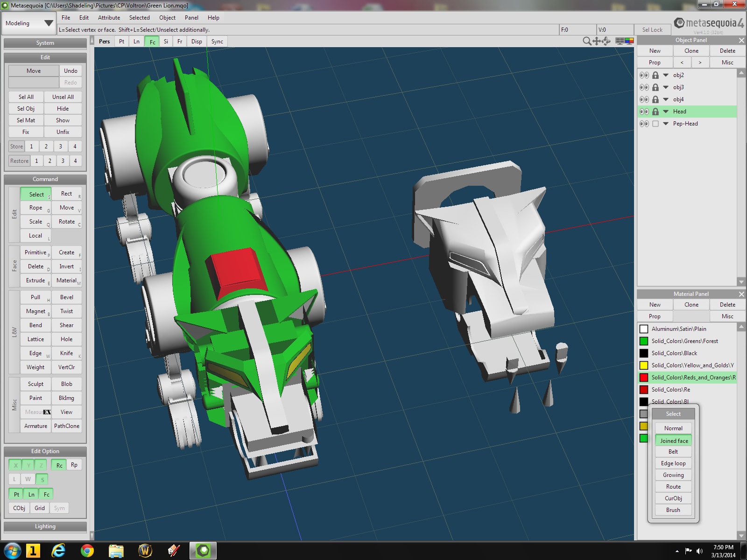
Task: Close the Material Panel with its X
Action: (741, 294)
